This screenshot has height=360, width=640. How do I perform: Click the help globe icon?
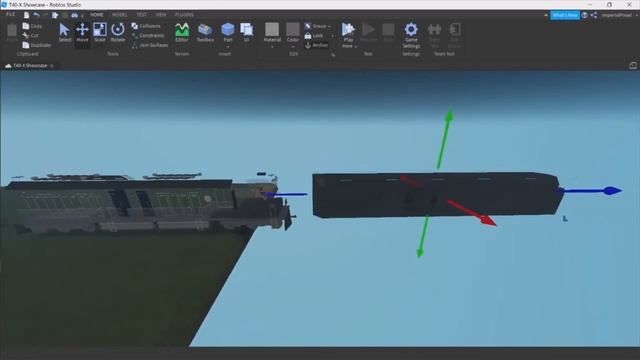click(584, 15)
